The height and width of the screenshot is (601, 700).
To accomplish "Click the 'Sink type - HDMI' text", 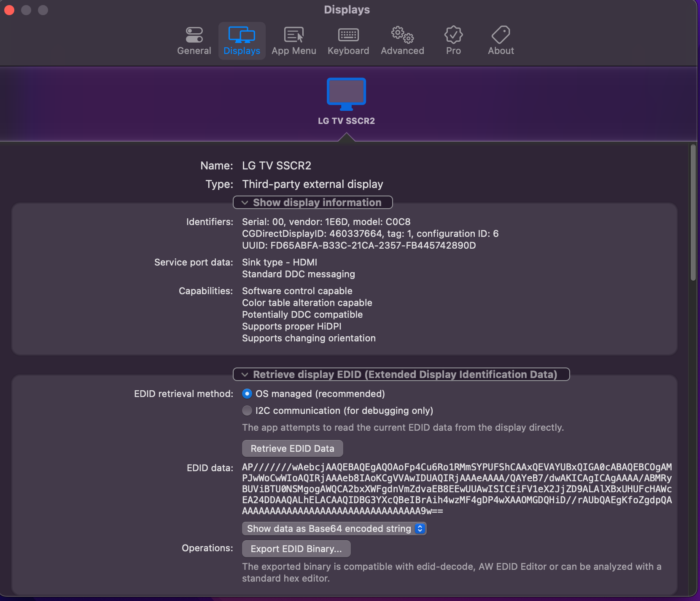I will [x=280, y=262].
